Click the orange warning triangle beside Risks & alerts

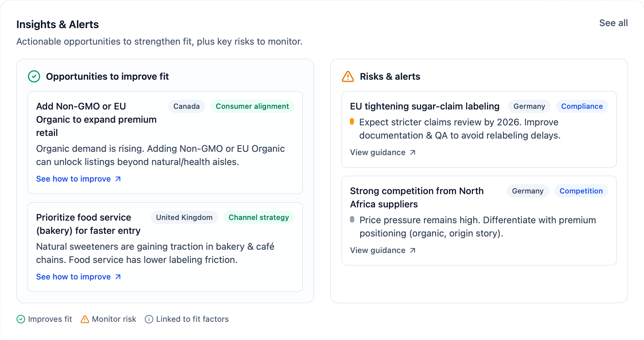tap(348, 76)
